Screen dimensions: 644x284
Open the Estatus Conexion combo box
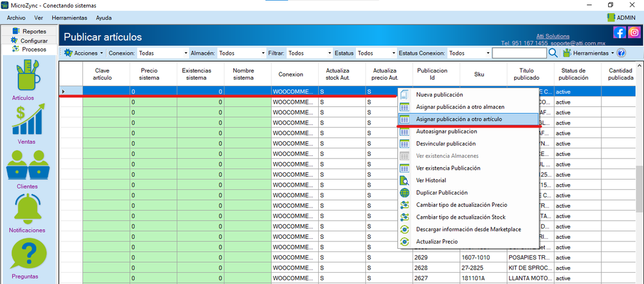point(469,53)
